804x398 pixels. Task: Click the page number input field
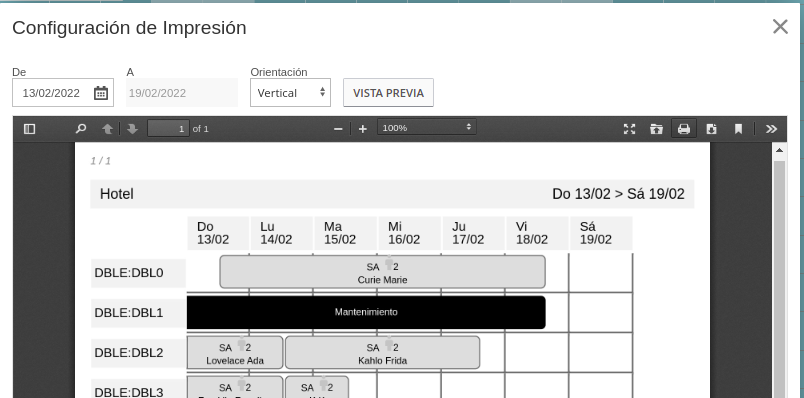168,129
